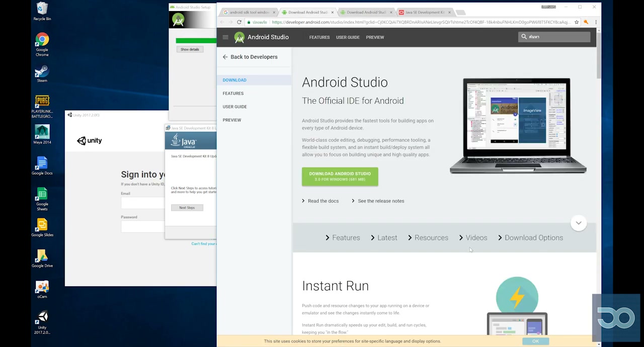
Task: Select PREVIEW in the left sidebar
Action: [232, 120]
